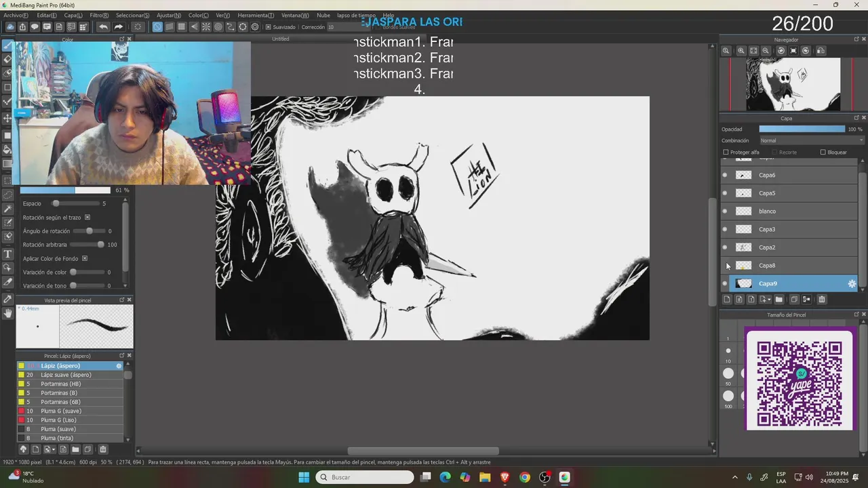This screenshot has width=868, height=488.
Task: Select the Hand tool in the toolbox
Action: (7, 313)
